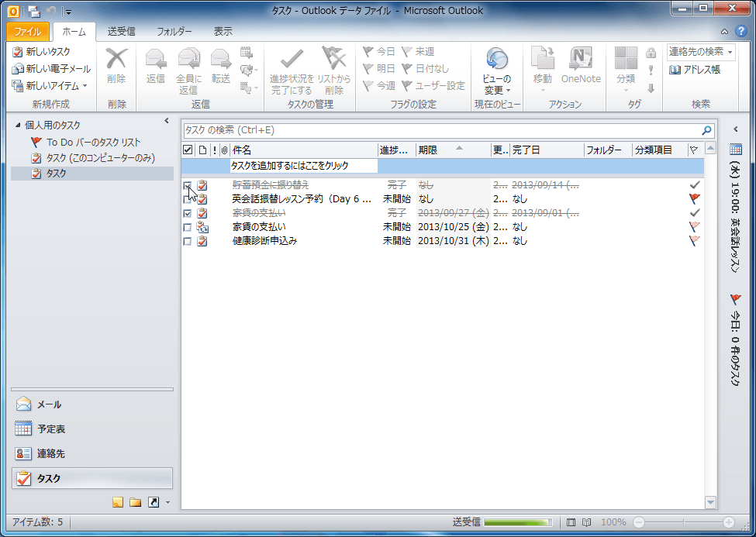Switch to reading view in status bar
756x537 pixels.
click(586, 522)
